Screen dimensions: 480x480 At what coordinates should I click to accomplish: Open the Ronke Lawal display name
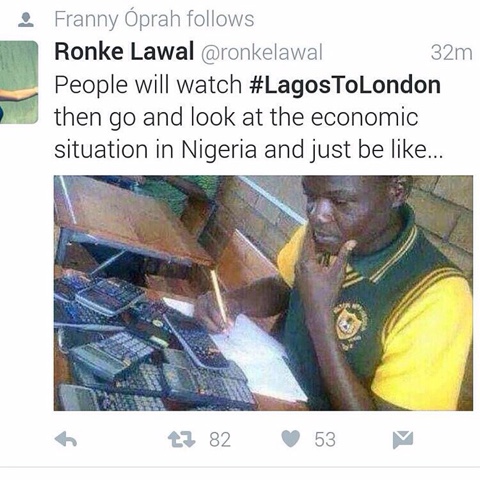(x=124, y=52)
